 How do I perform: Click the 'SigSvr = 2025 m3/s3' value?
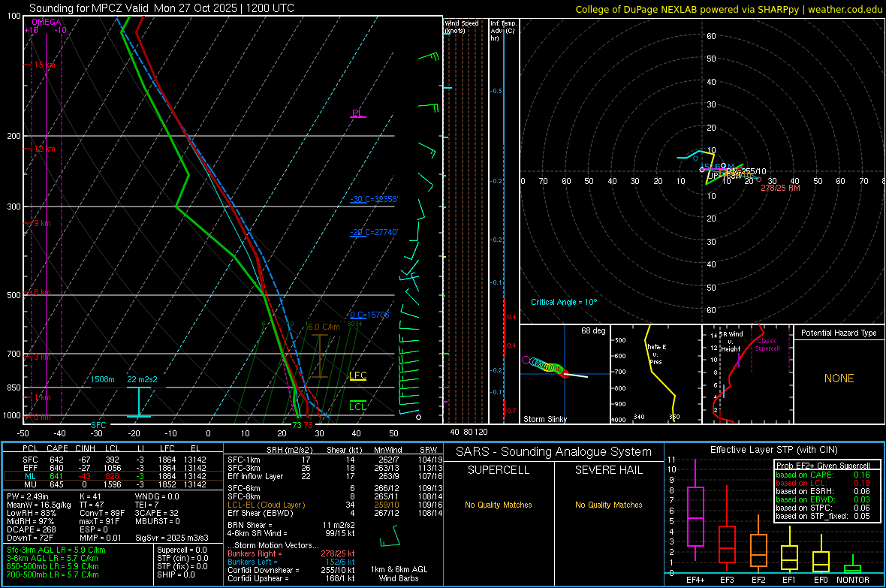172,538
